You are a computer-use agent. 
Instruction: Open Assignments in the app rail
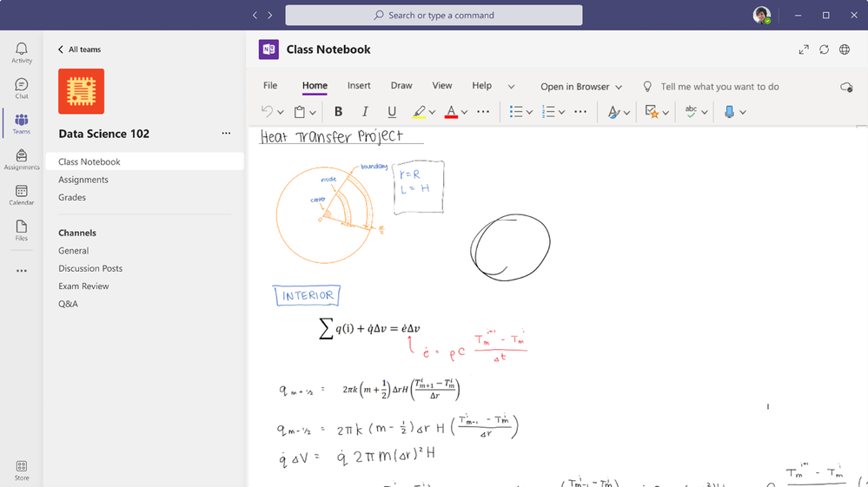(x=22, y=159)
